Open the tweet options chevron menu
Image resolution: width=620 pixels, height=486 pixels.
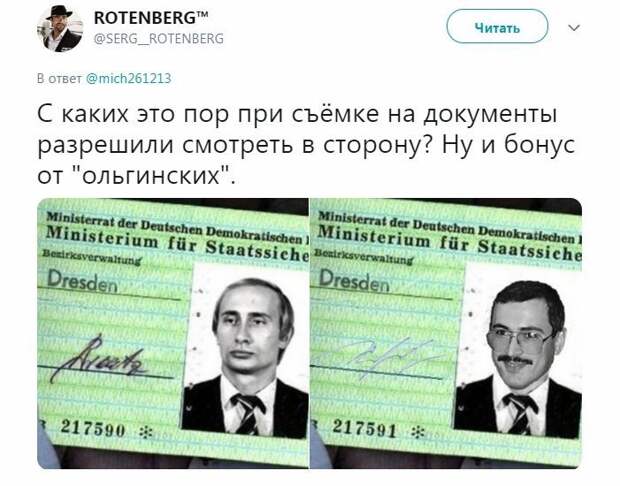click(x=574, y=28)
